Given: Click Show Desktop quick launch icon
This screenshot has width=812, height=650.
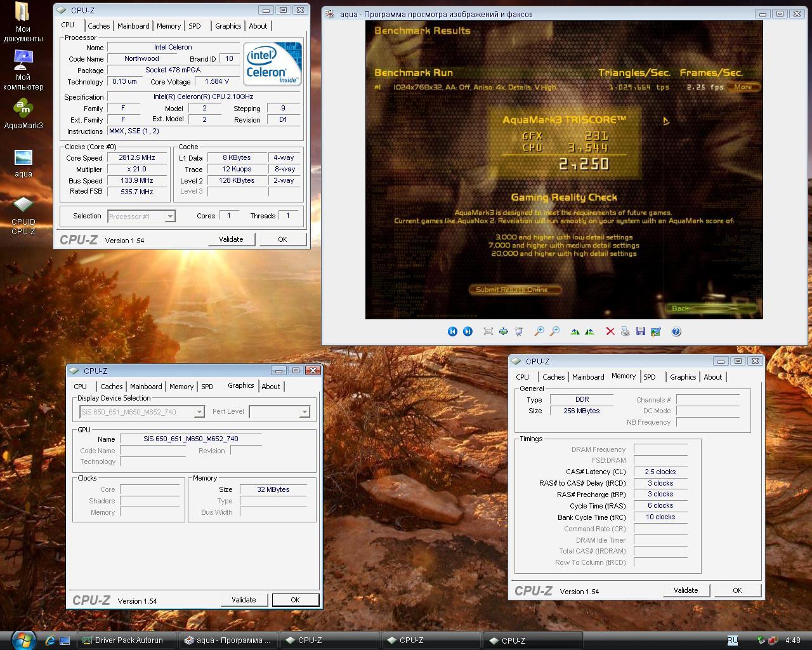Looking at the screenshot, I should pos(65,640).
